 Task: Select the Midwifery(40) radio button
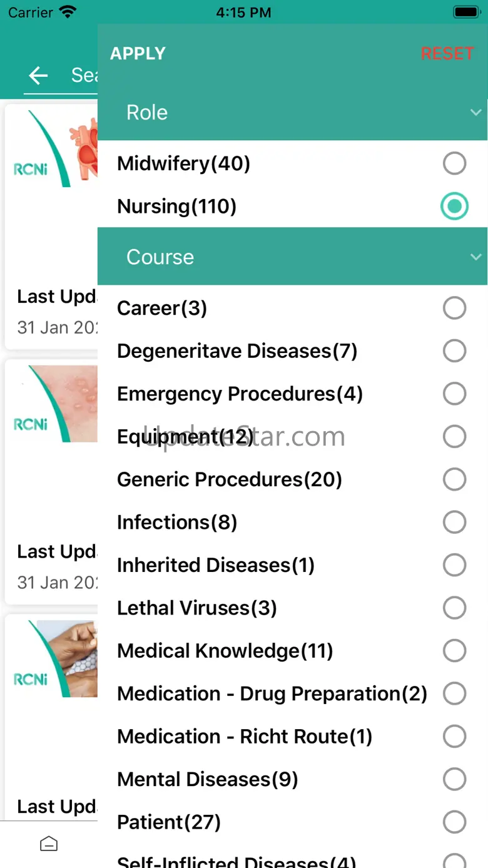[x=454, y=164]
